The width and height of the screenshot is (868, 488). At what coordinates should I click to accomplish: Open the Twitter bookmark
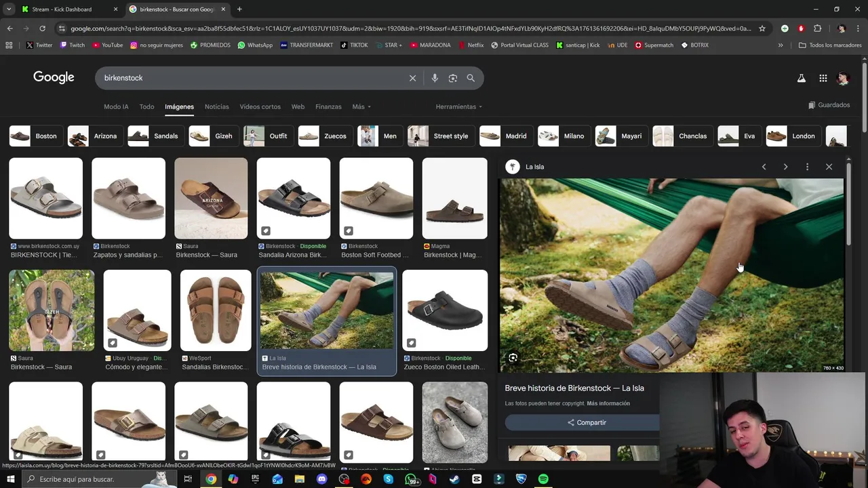(x=39, y=45)
